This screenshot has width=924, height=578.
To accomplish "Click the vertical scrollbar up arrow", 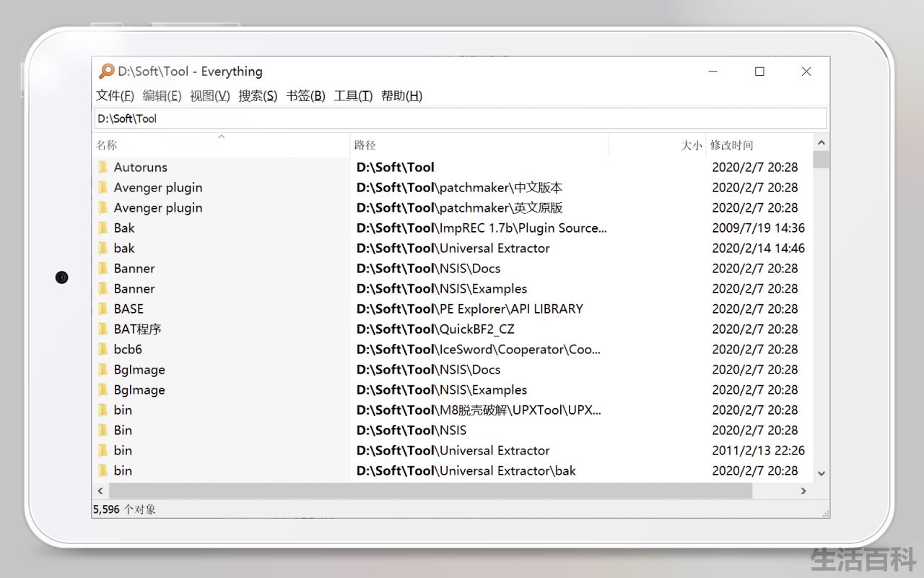I will (x=821, y=142).
